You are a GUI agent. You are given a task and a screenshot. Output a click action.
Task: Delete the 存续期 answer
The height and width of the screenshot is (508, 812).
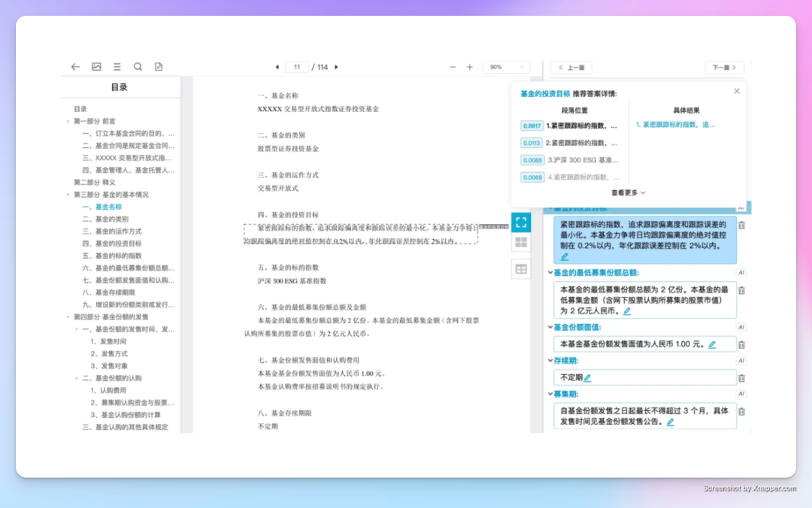point(741,379)
